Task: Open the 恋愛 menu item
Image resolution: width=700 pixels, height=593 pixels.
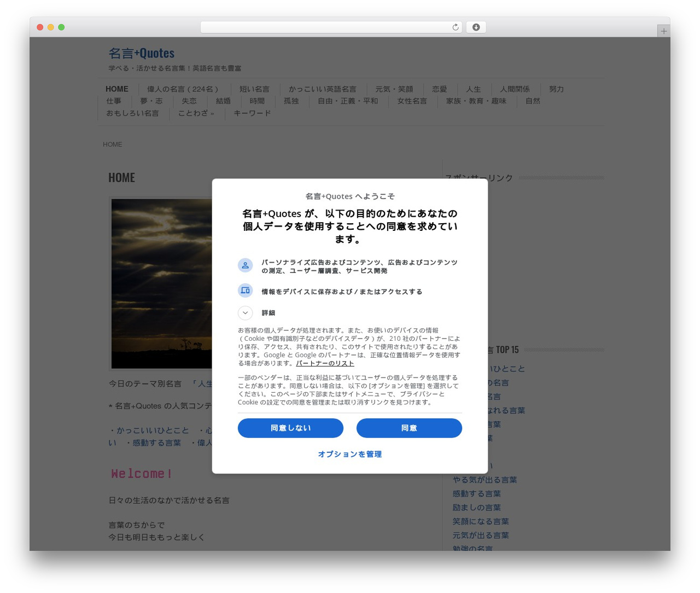Action: click(x=440, y=89)
